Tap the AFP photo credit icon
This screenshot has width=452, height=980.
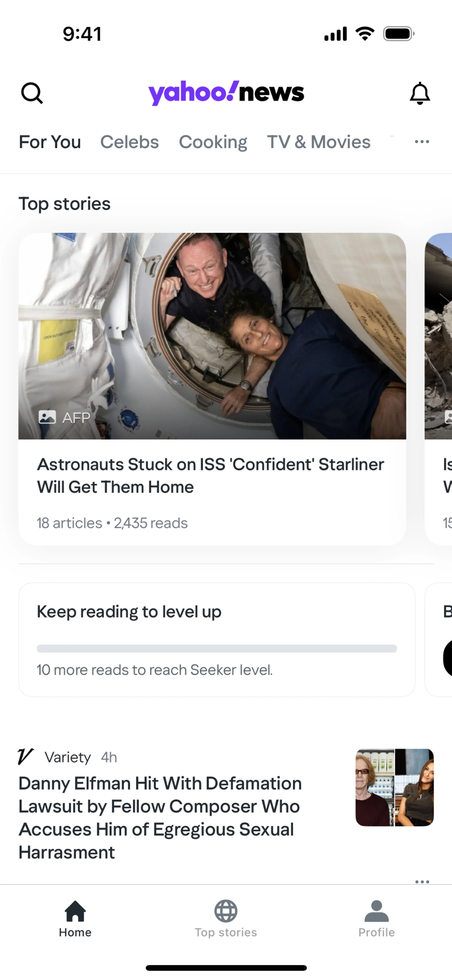pos(47,417)
